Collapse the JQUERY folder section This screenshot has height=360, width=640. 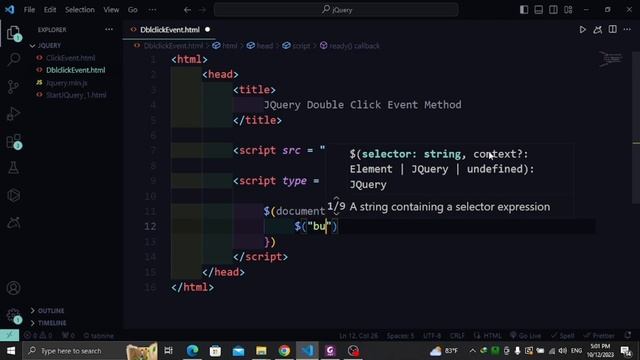click(49, 45)
